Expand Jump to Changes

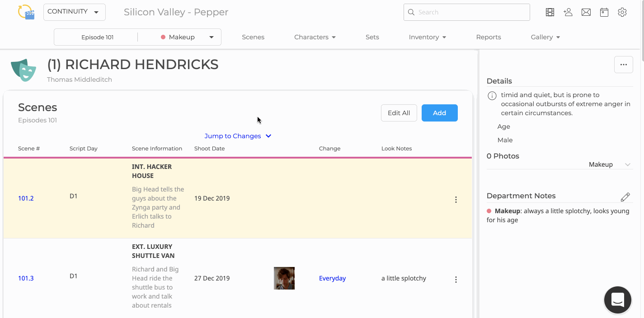(238, 136)
